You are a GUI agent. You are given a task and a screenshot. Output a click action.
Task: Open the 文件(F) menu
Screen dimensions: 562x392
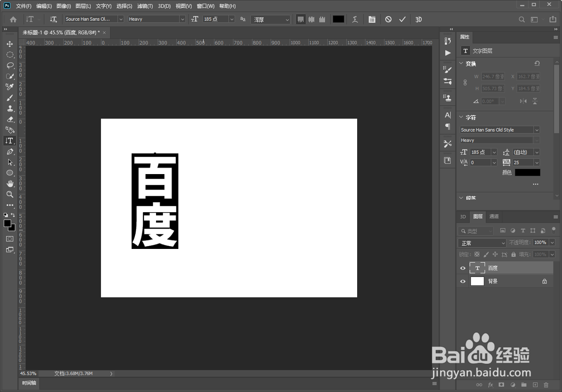point(24,6)
